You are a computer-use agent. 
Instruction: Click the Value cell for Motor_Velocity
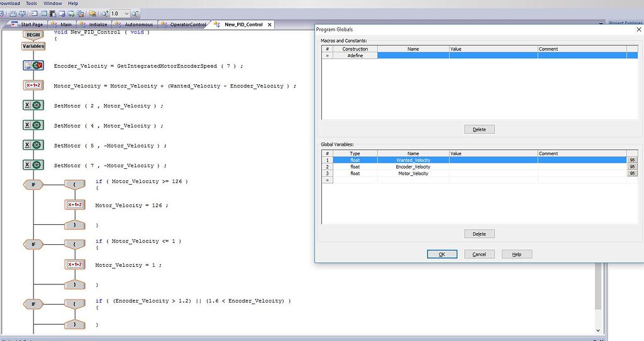[493, 174]
